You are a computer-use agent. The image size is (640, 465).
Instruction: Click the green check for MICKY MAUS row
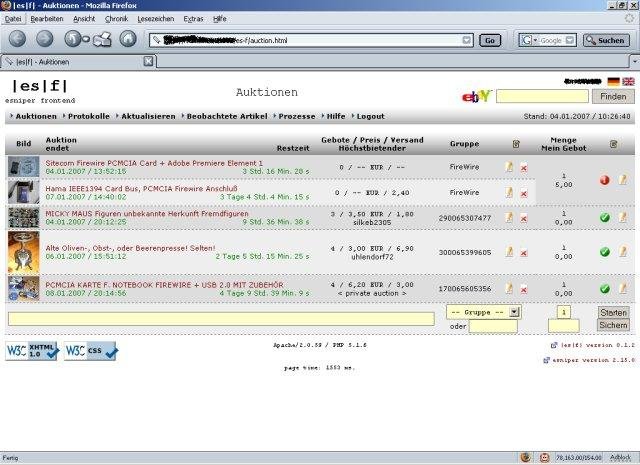tap(604, 218)
